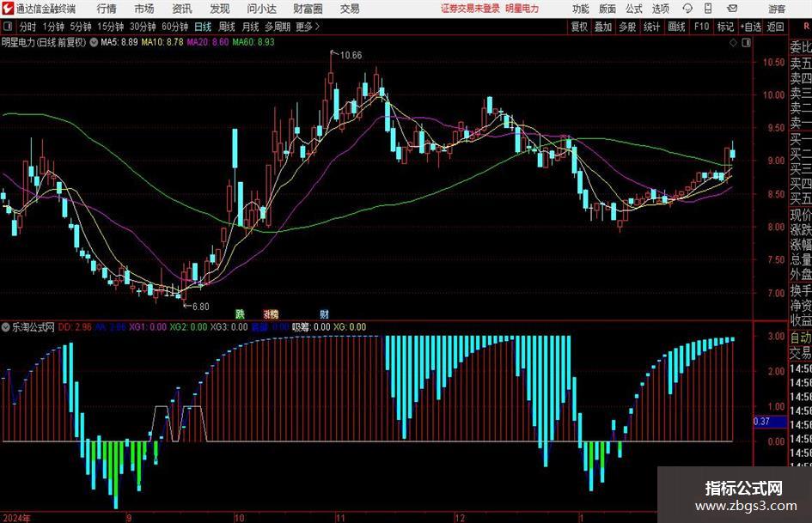Select the 日线 daily period tab
Image resolution: width=812 pixels, height=523 pixels.
coord(203,27)
